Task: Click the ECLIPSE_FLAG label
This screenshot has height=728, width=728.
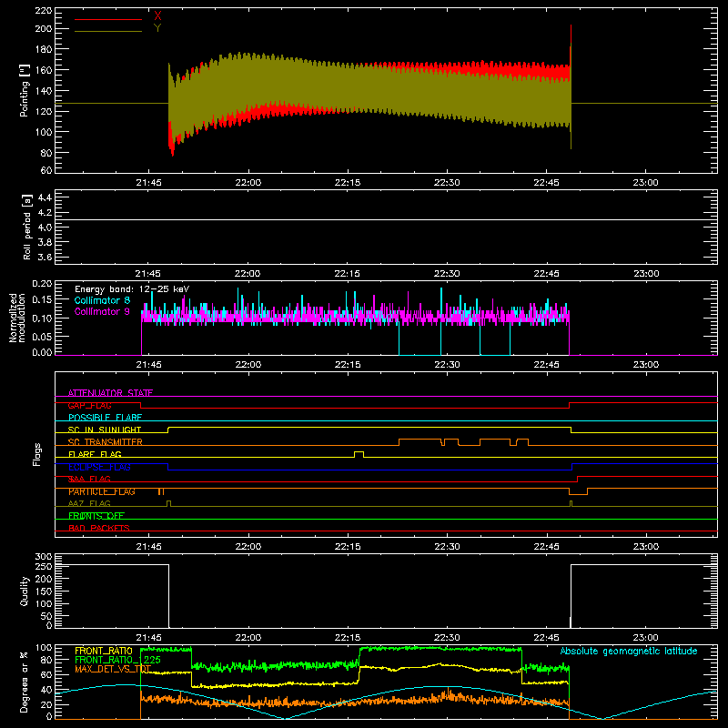Action: point(99,467)
